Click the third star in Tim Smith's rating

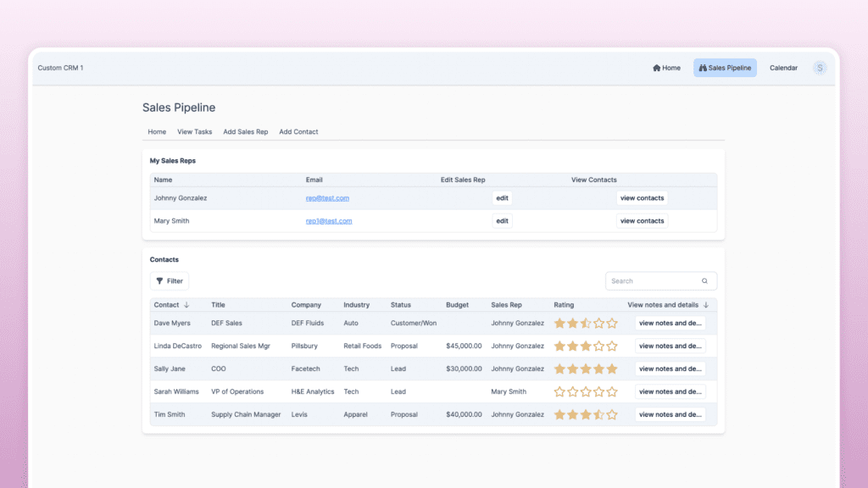pyautogui.click(x=584, y=414)
